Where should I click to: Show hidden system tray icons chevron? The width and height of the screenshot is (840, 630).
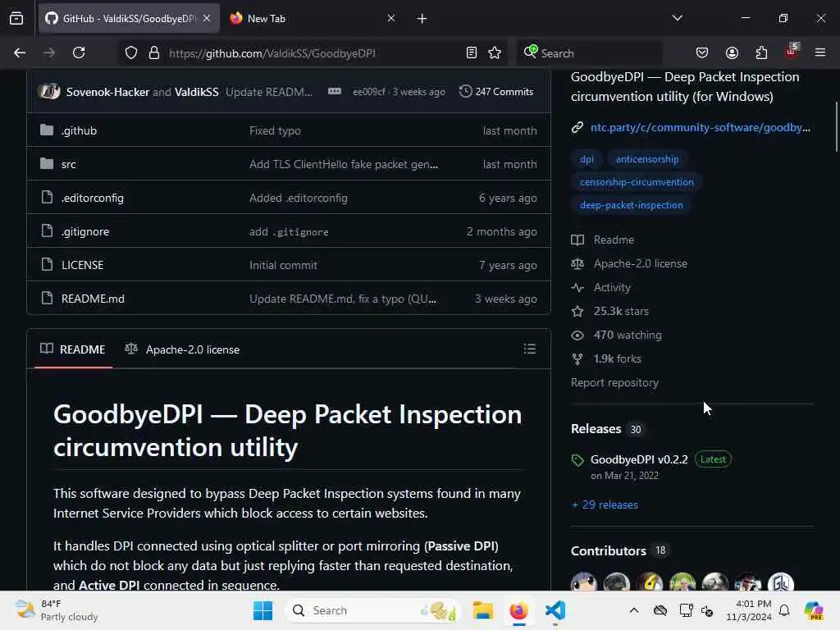pyautogui.click(x=634, y=610)
